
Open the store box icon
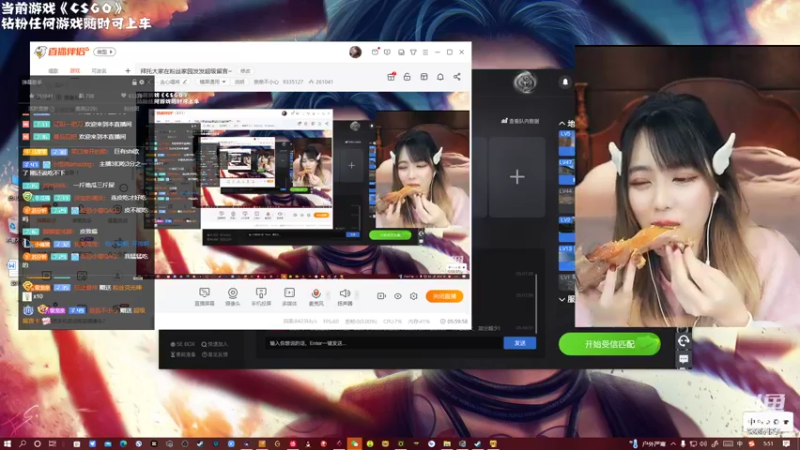point(423,77)
